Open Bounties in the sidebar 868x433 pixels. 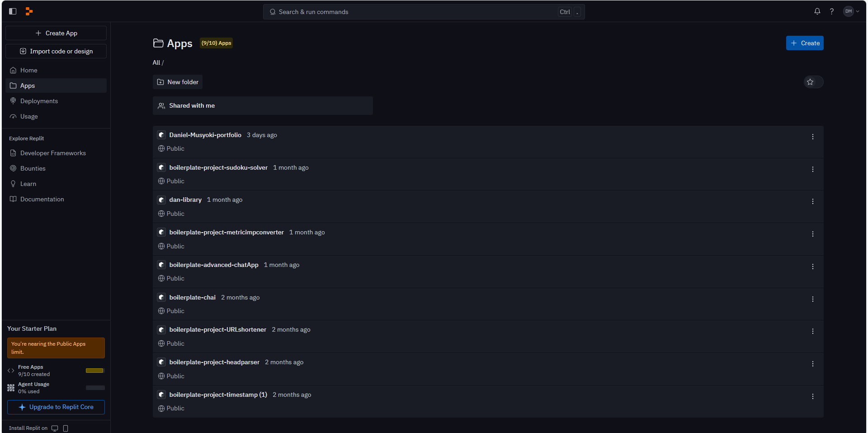[56, 168]
